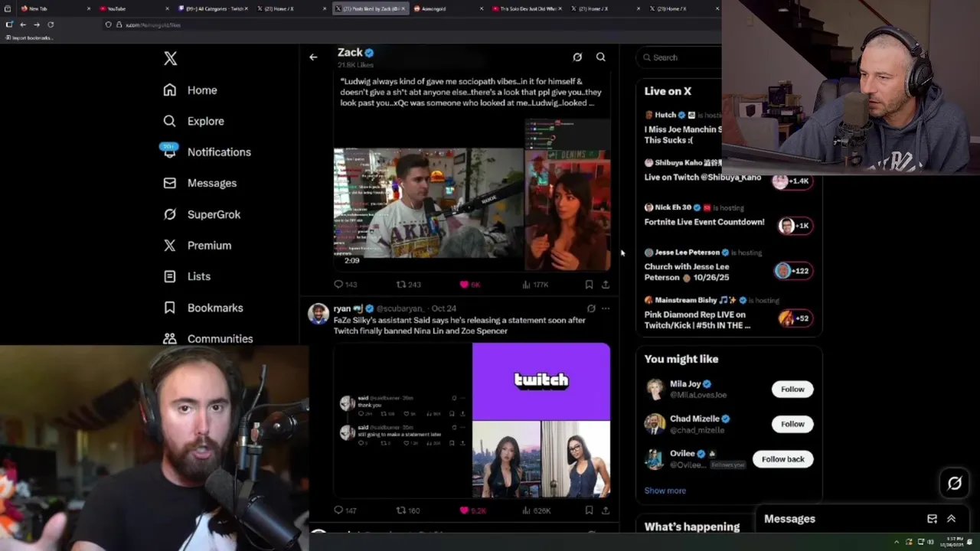Viewport: 980px width, 551px height.
Task: Compose new message in Messages drawer
Action: click(x=932, y=519)
